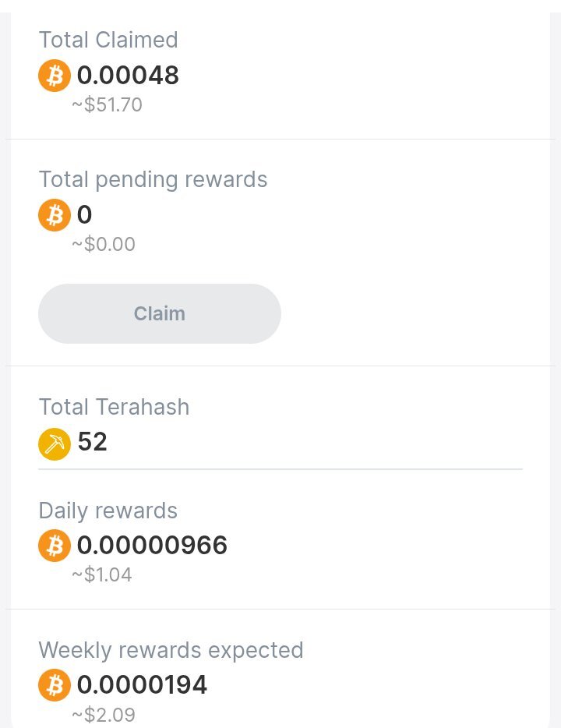Viewport: 561px width, 728px height.
Task: Select the 0.00000966 daily rewards amount
Action: 152,545
